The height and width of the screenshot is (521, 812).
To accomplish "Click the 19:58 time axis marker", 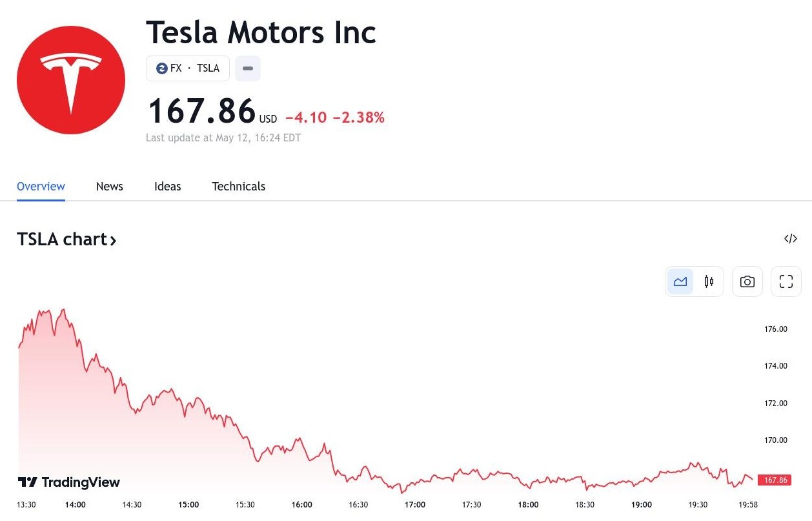I will click(x=748, y=505).
